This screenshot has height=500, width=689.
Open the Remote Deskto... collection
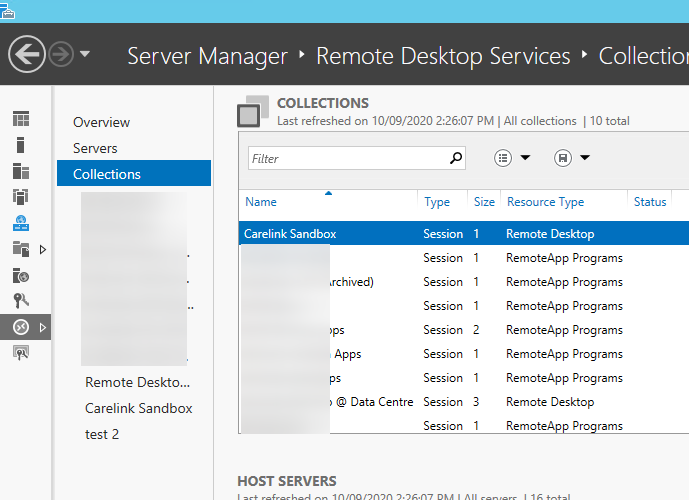point(138,382)
